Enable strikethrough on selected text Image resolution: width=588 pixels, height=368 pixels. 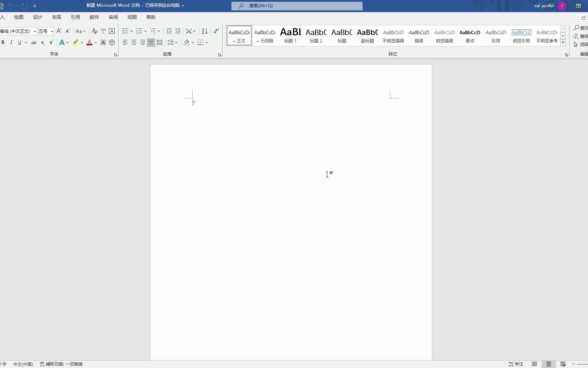33,42
